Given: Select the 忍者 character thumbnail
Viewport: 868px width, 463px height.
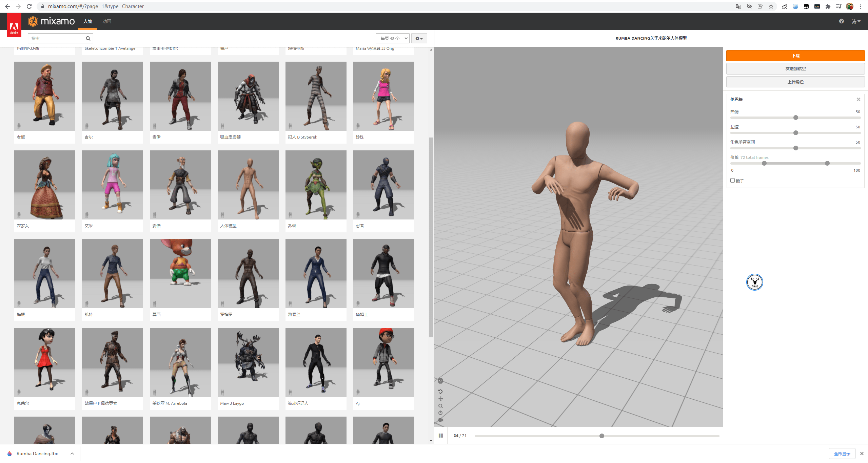Looking at the screenshot, I should click(383, 185).
